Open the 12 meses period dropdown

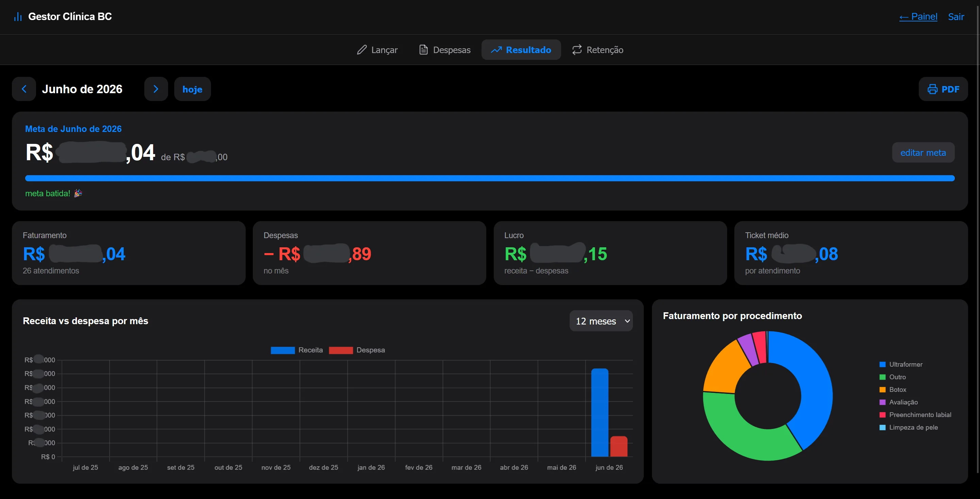point(601,321)
